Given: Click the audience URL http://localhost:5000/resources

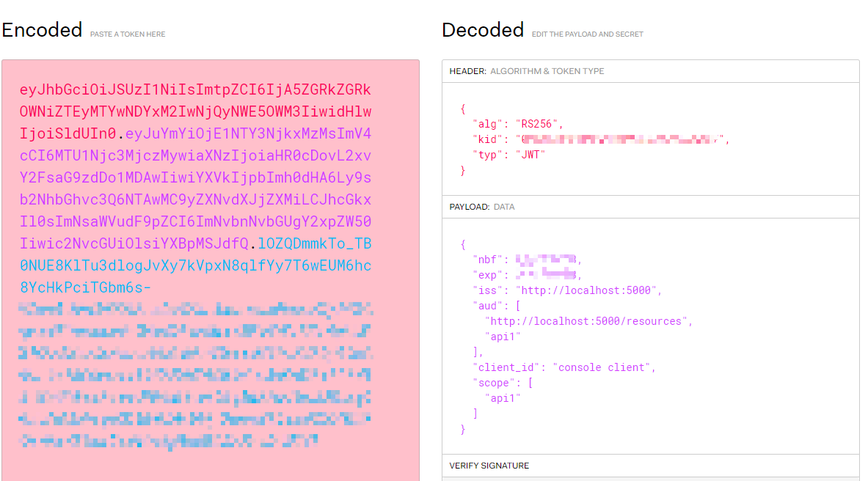Looking at the screenshot, I should (587, 320).
